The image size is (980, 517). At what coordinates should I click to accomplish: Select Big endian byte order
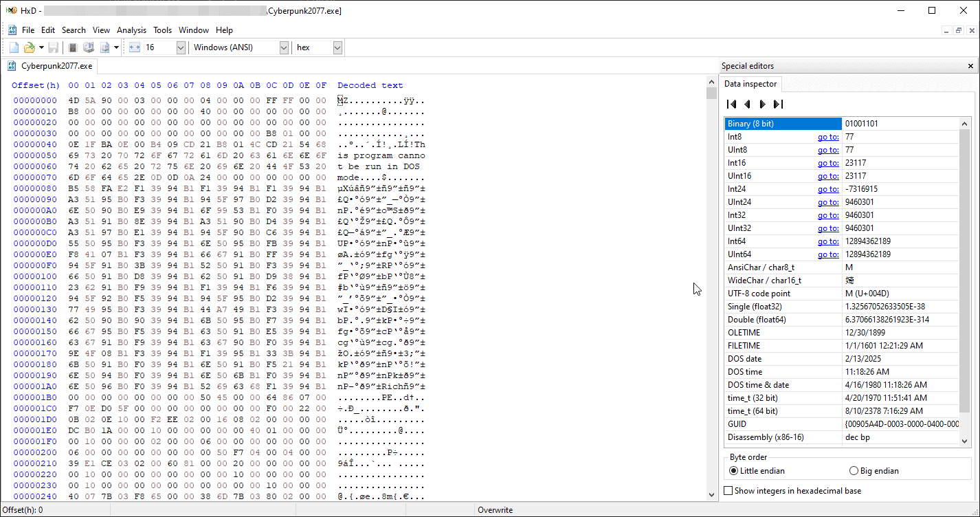click(874, 471)
